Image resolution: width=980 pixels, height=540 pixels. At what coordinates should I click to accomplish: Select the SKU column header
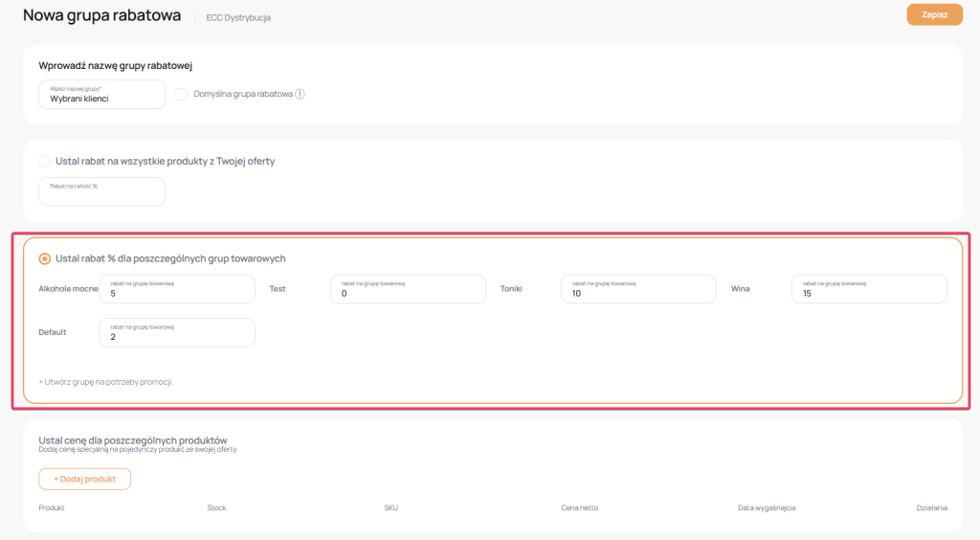click(390, 507)
